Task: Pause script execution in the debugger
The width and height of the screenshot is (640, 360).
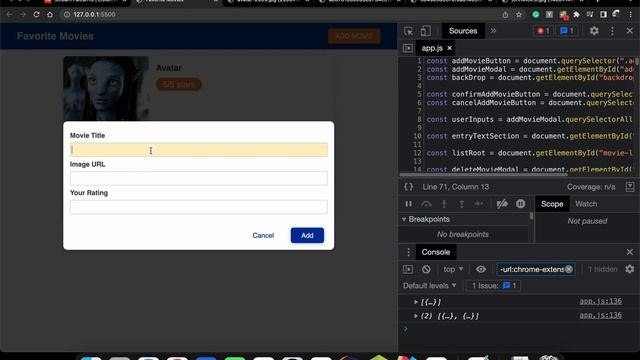Action: click(408, 204)
